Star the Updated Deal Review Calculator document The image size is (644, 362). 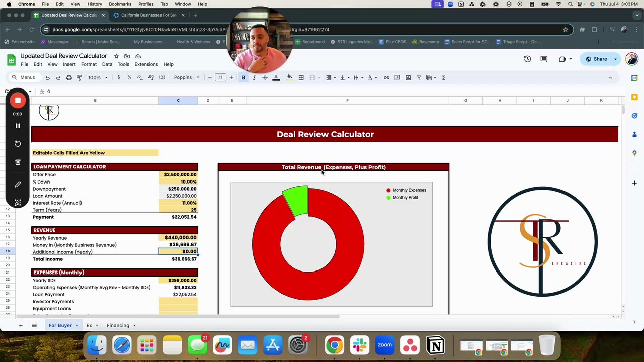[116, 56]
